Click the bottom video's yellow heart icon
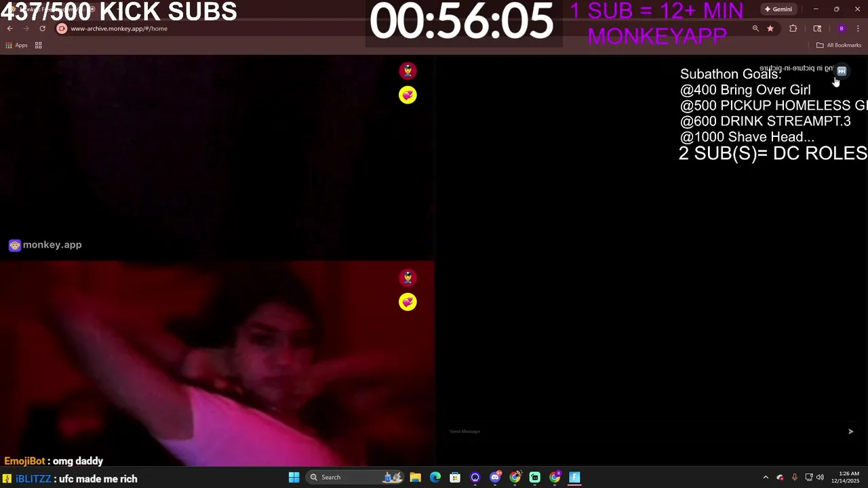 click(408, 302)
